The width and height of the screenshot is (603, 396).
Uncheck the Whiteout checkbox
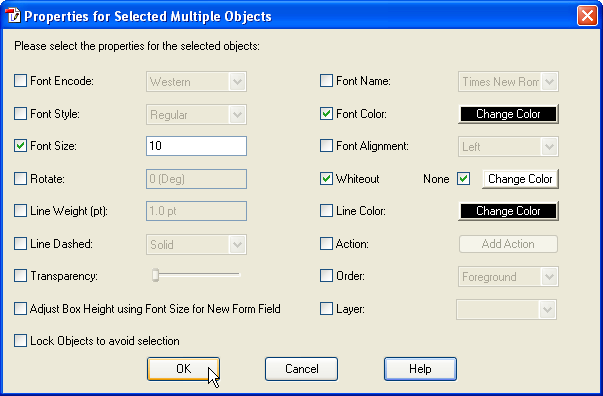(x=326, y=179)
